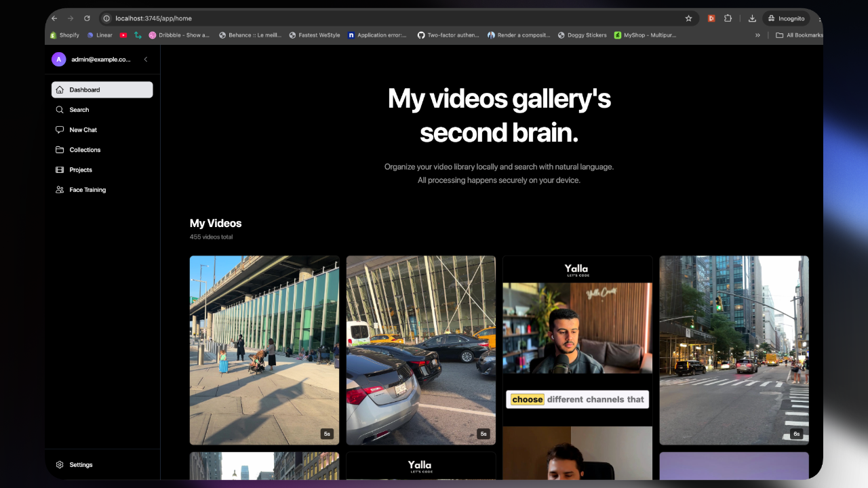Open the Shopify bookmark

tap(64, 35)
